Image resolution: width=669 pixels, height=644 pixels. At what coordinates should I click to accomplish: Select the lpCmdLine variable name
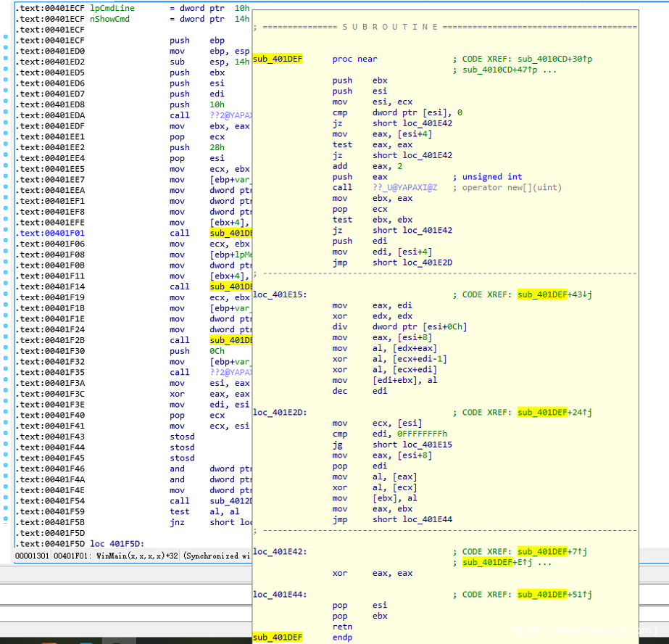coord(112,8)
